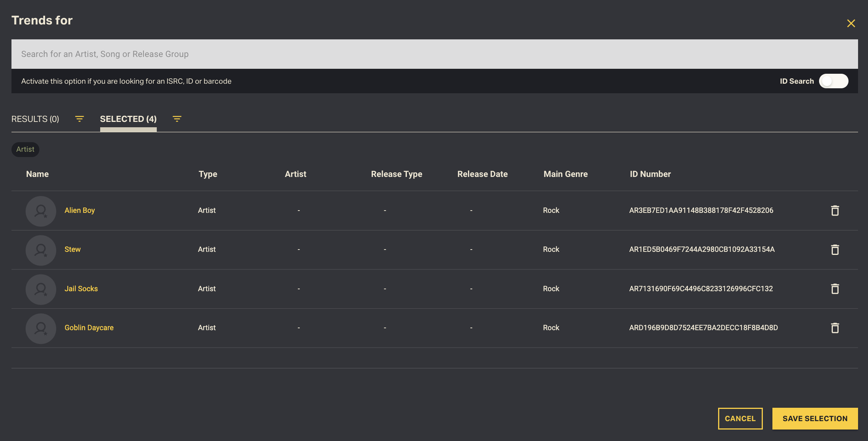The height and width of the screenshot is (441, 868).
Task: Close the Trends dialog with X
Action: (x=851, y=23)
